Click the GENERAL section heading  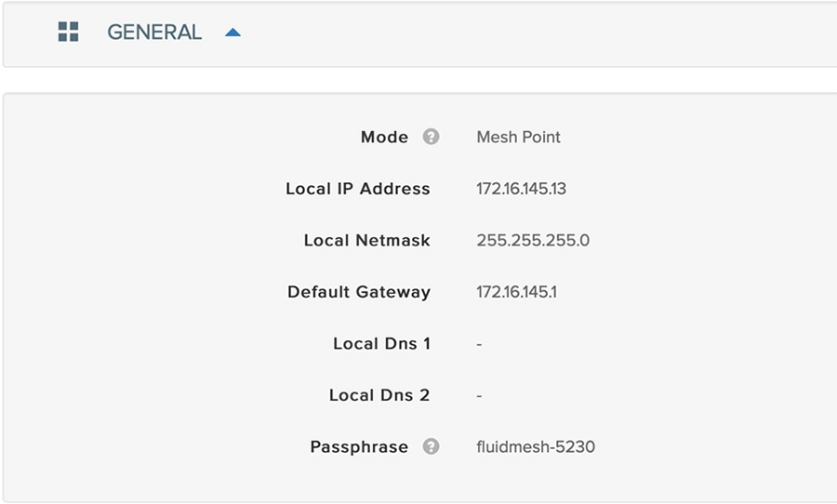click(x=154, y=32)
